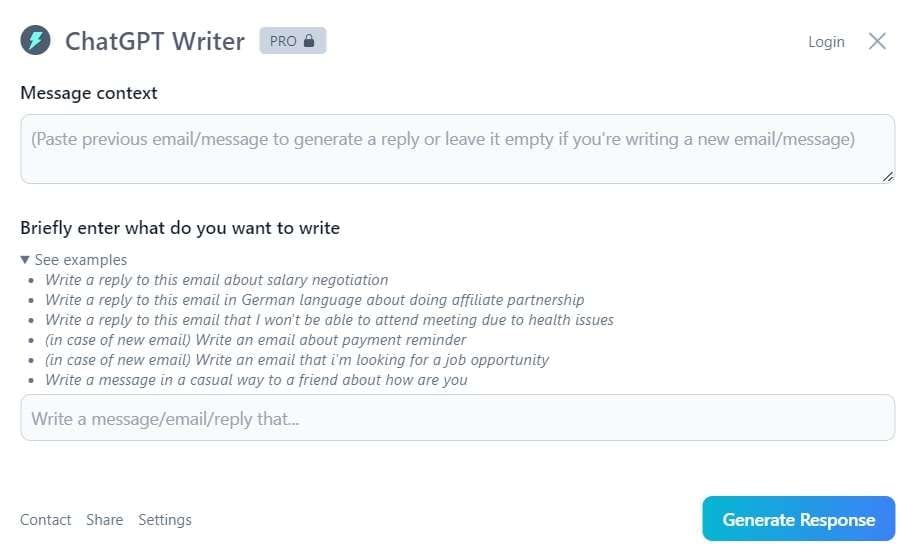Viewport: 917px width, 559px height.
Task: Collapse the See examples list
Action: pyautogui.click(x=74, y=260)
